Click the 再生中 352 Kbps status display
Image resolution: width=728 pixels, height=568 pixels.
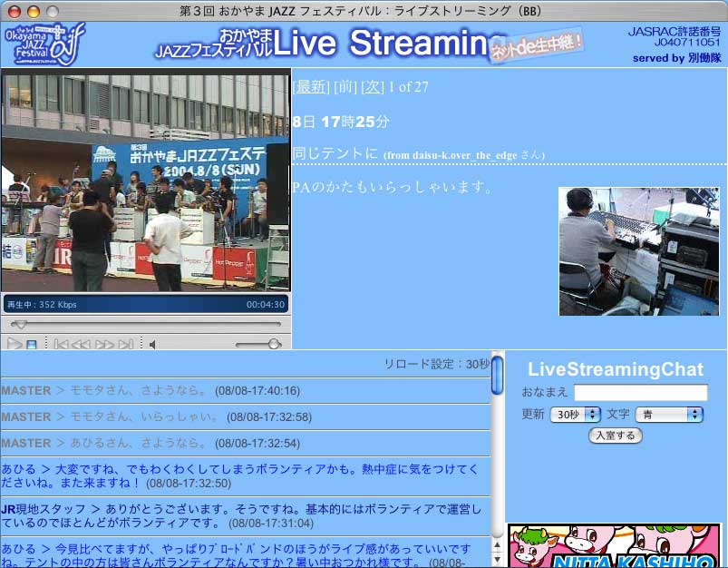point(42,305)
